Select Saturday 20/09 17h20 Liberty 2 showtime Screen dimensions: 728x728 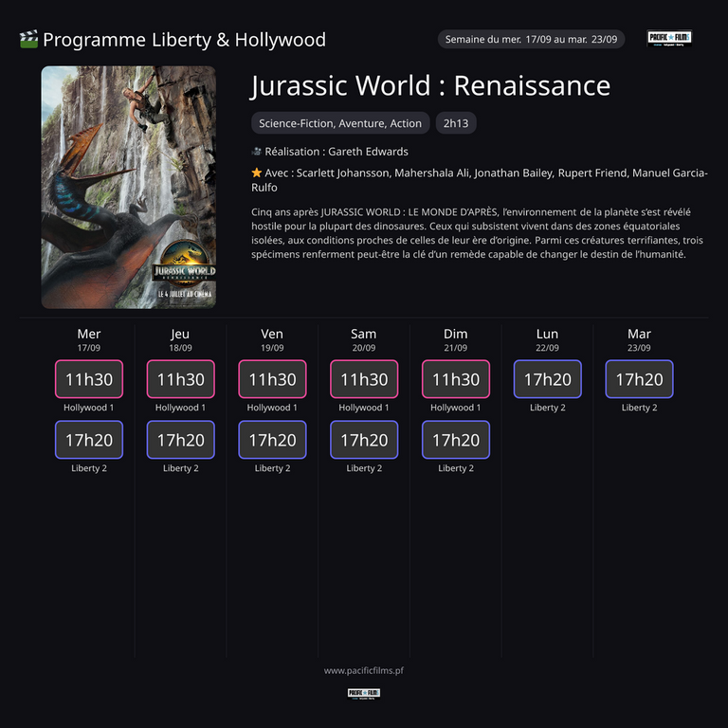(364, 440)
